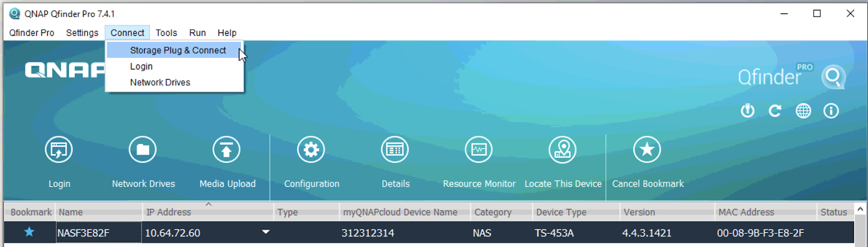Click the NAS category cell
The width and height of the screenshot is (868, 247).
point(482,233)
